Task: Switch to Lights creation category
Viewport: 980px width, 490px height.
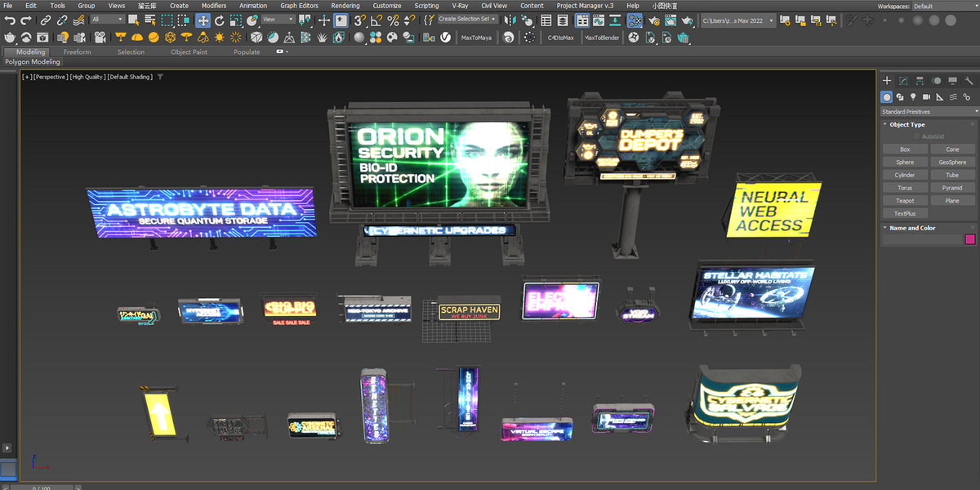Action: [915, 97]
